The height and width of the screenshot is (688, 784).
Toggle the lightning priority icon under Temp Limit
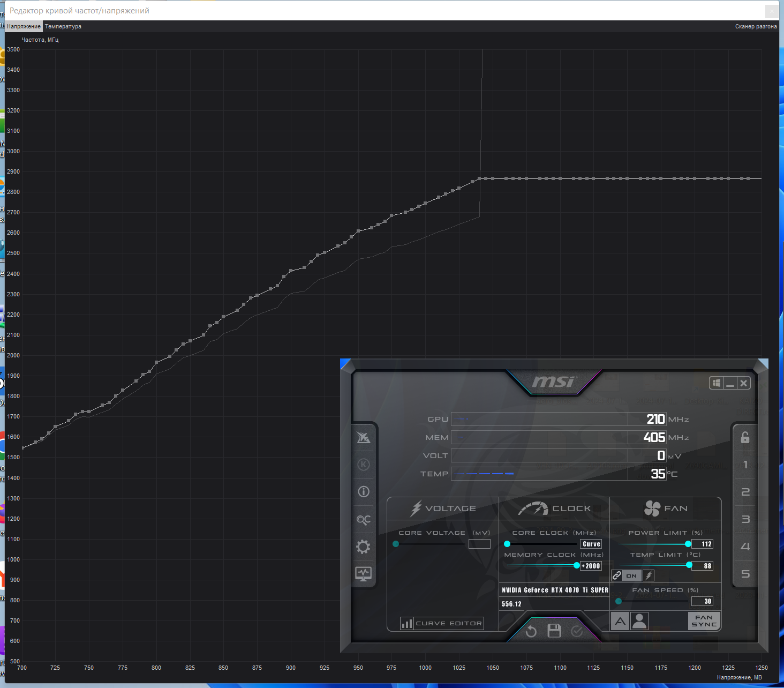(x=649, y=575)
